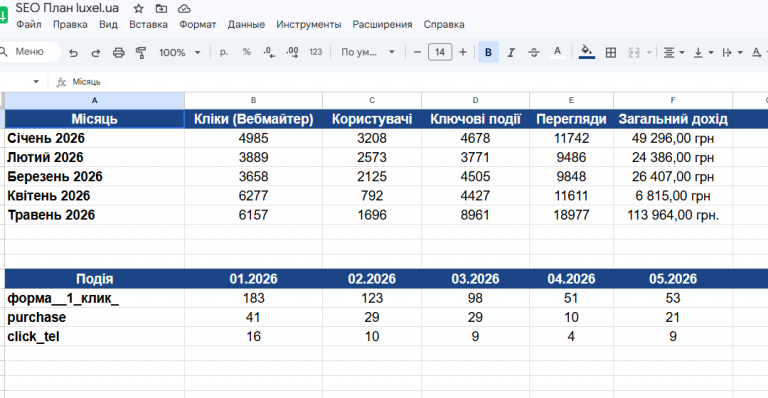Select the Квітень 2026 cell

(95, 196)
